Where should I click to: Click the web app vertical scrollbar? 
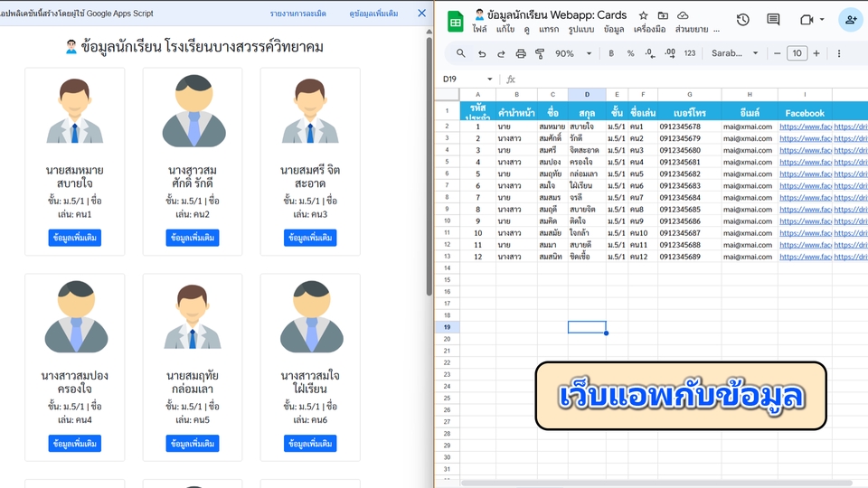[x=429, y=166]
